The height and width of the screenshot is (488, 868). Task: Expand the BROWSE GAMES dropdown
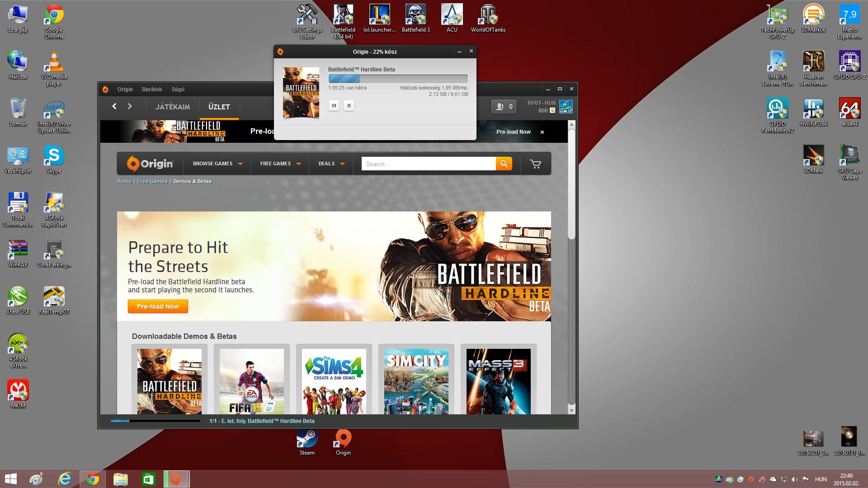click(218, 164)
